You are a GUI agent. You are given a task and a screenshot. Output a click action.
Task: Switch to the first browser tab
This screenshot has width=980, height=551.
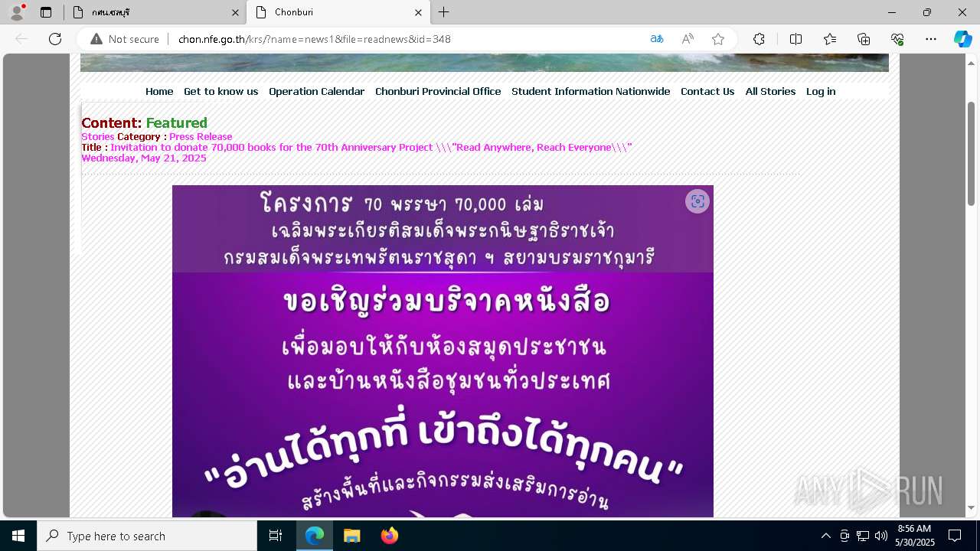pos(153,12)
